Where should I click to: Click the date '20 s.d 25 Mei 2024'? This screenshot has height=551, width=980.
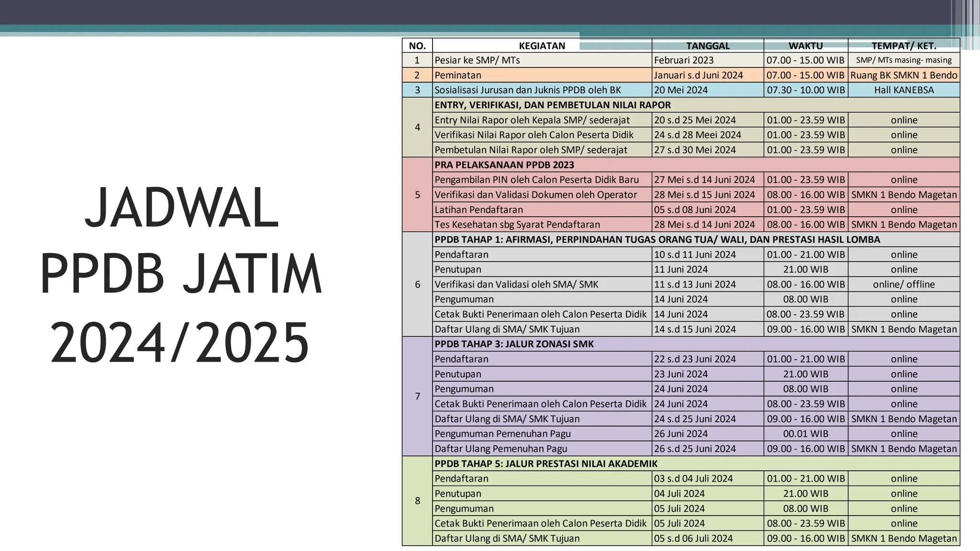(x=708, y=120)
